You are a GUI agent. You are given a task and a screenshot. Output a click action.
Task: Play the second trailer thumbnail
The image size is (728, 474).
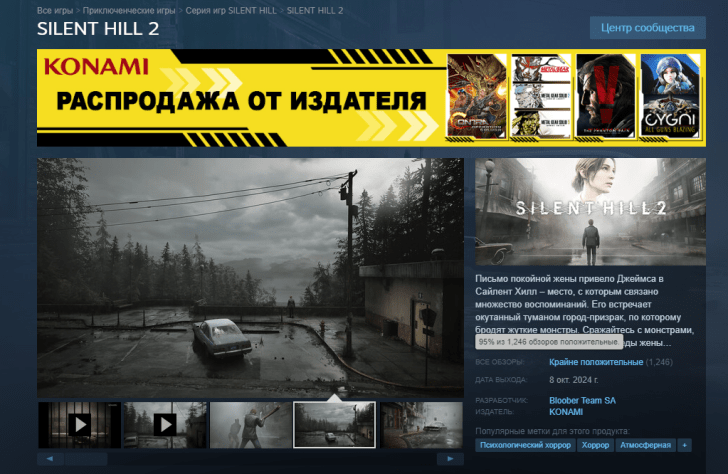pyautogui.click(x=165, y=425)
